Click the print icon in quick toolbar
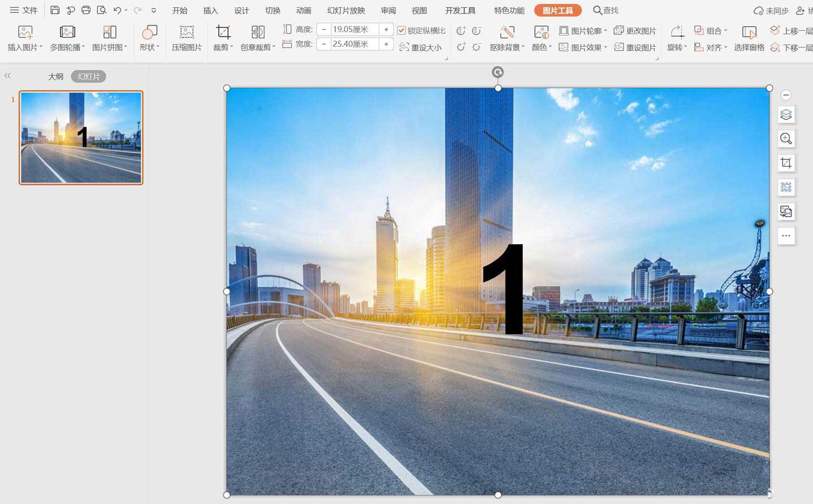Screen dimensions: 813x504 tap(86, 10)
